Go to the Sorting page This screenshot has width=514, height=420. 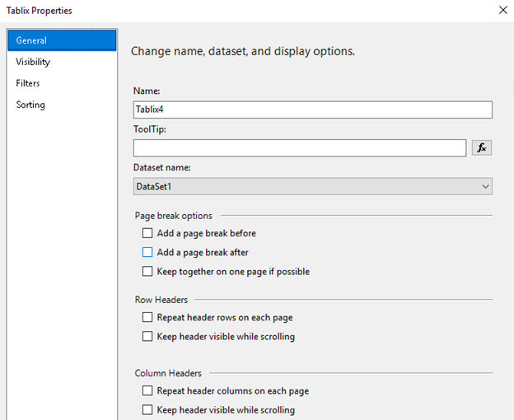point(62,105)
